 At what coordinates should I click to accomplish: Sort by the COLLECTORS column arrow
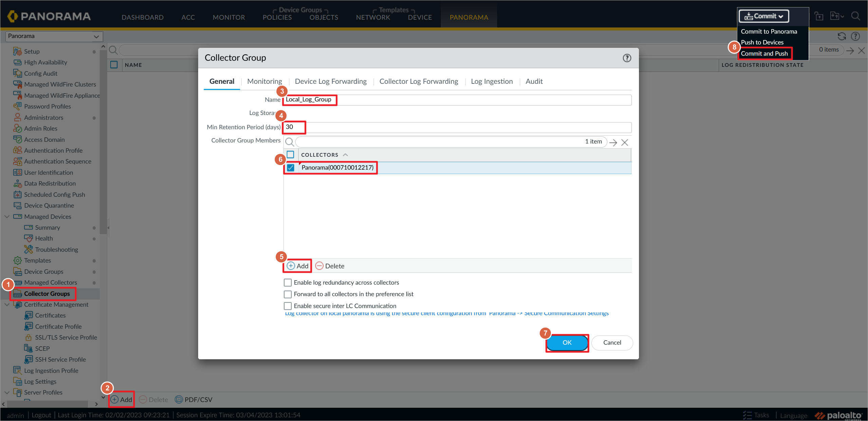[x=345, y=155]
